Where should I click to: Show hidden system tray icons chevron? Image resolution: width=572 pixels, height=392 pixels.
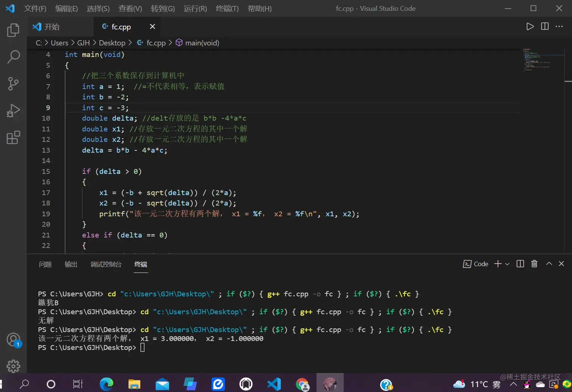pyautogui.click(x=513, y=384)
